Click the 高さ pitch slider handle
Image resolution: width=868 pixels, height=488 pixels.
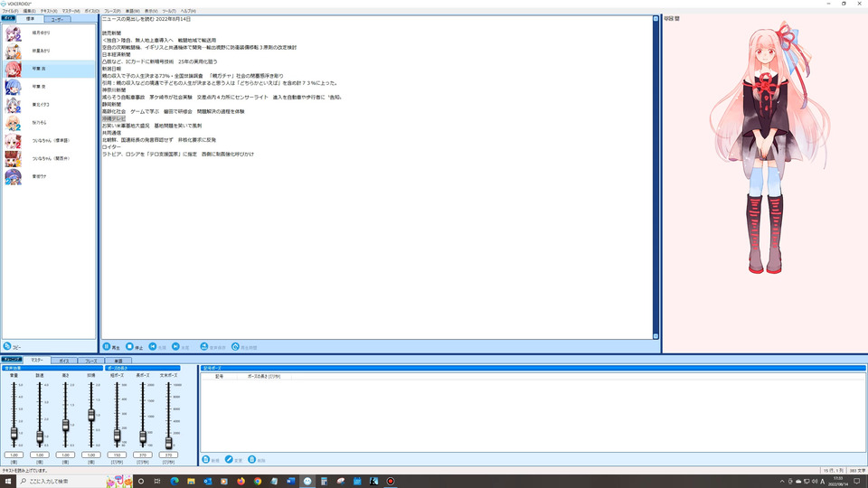click(65, 425)
